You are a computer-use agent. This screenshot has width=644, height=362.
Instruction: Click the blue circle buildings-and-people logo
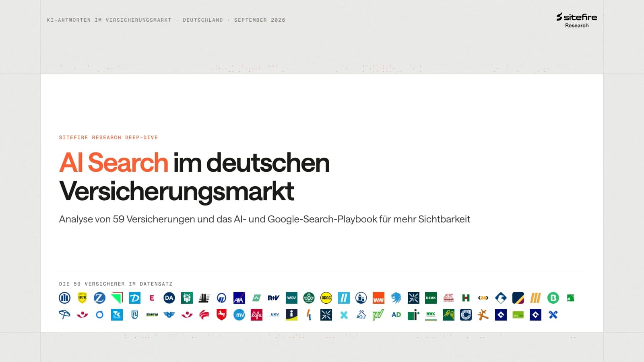coord(361,298)
